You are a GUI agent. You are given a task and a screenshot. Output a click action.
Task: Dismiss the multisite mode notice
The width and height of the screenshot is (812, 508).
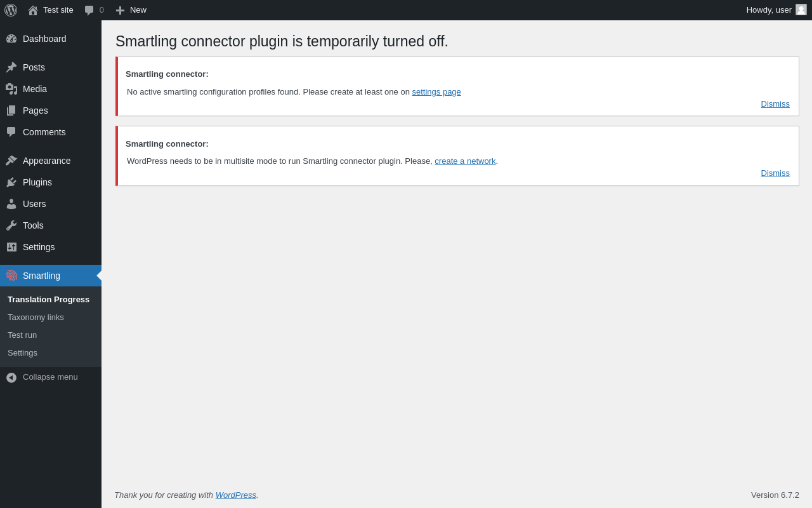point(775,173)
